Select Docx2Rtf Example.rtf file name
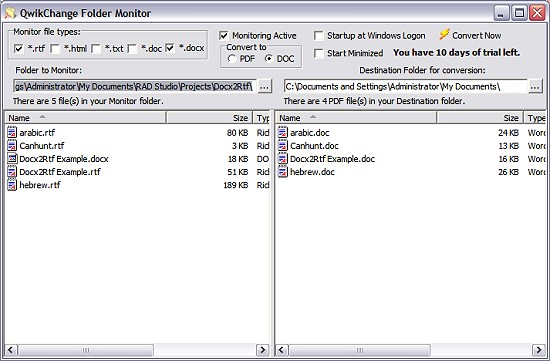Image resolution: width=550 pixels, height=361 pixels. [x=60, y=172]
